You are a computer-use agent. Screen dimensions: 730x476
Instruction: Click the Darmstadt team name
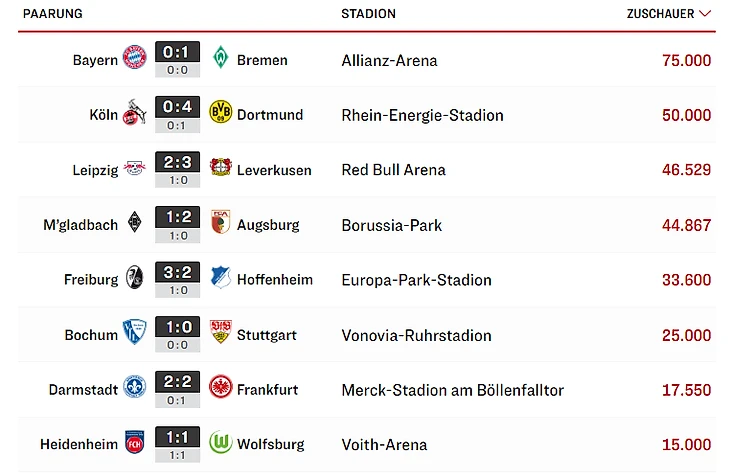(x=83, y=389)
